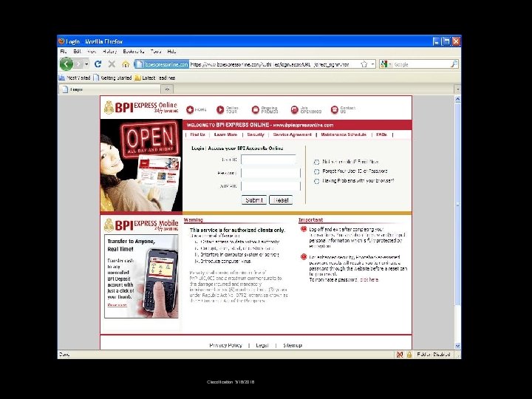The image size is (532, 399).
Task: Click the third login input field
Action: pos(270,186)
